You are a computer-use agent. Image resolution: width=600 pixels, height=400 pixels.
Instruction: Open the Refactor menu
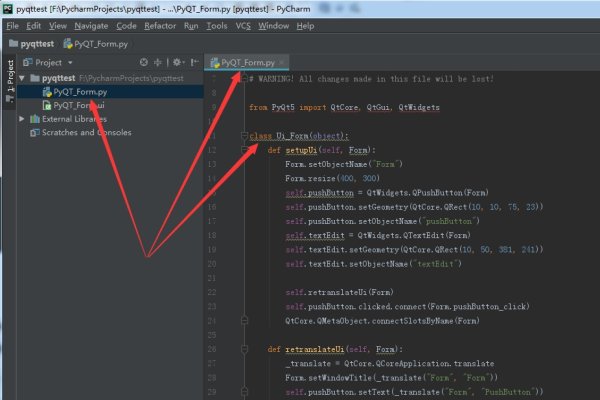[x=160, y=26]
